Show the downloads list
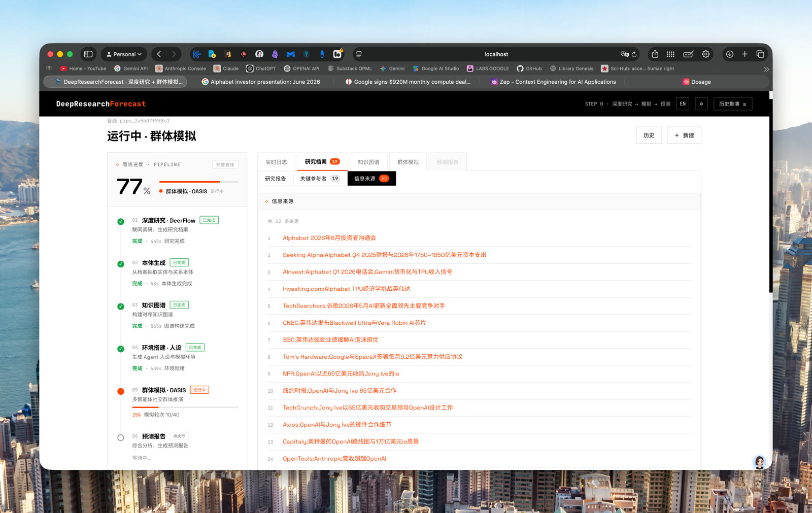The height and width of the screenshot is (513, 812). tap(729, 54)
